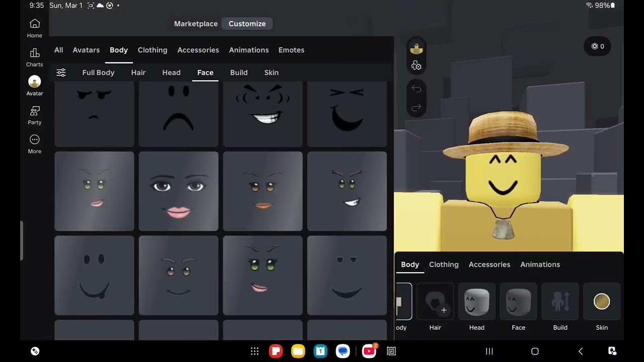Choose the face with large pink lips

(x=179, y=191)
